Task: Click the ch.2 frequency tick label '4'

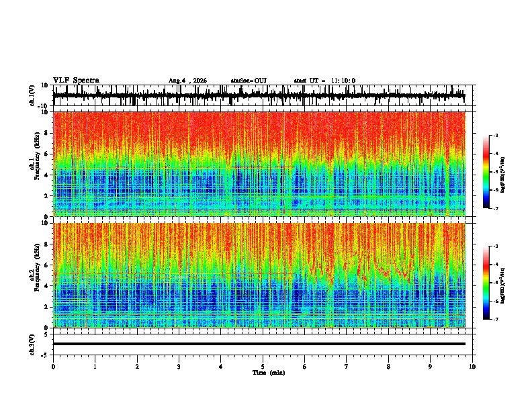Action: tap(46, 286)
